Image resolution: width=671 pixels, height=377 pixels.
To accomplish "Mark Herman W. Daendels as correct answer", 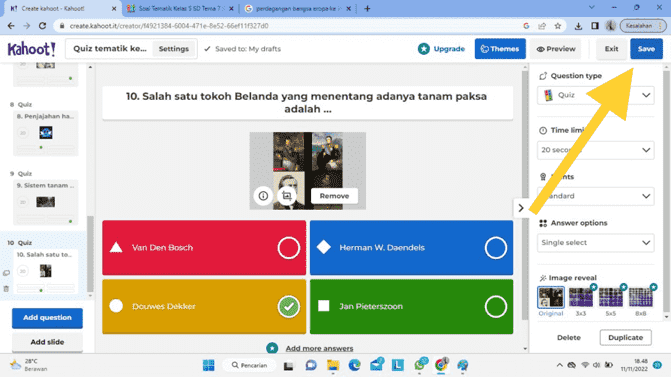I will 496,248.
